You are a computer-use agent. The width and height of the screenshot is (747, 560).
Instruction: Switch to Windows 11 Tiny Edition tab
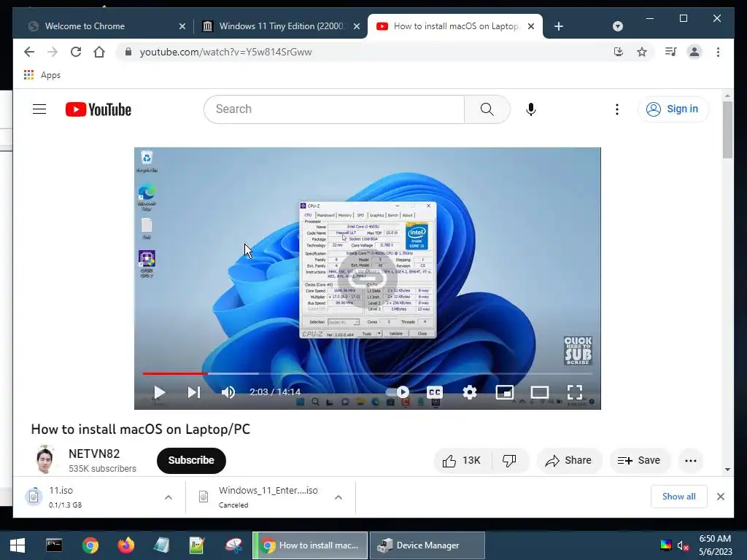pyautogui.click(x=281, y=26)
